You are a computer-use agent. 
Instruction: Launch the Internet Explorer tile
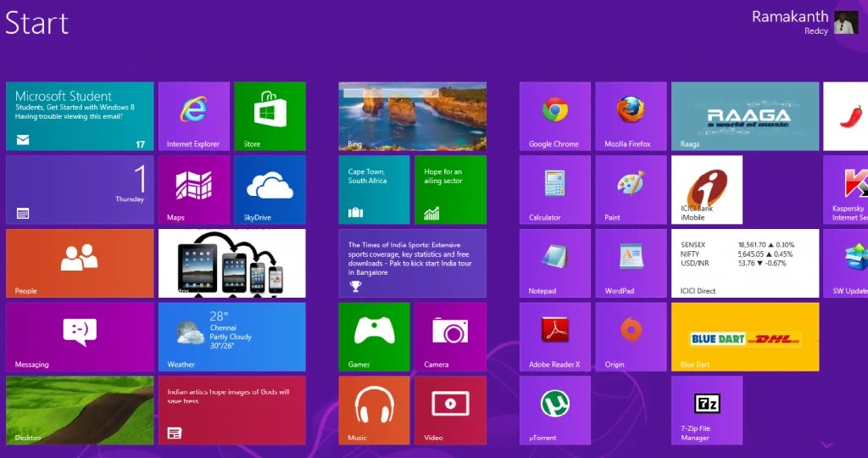194,116
